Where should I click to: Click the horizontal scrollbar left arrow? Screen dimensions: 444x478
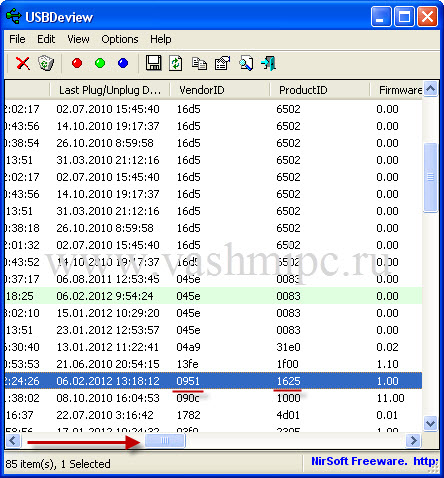[x=13, y=441]
